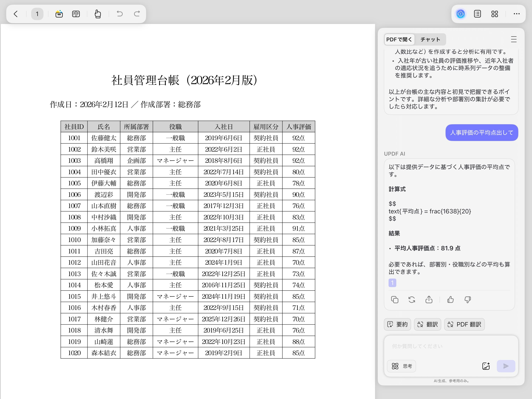Switch to the チャット tab

[x=430, y=39]
